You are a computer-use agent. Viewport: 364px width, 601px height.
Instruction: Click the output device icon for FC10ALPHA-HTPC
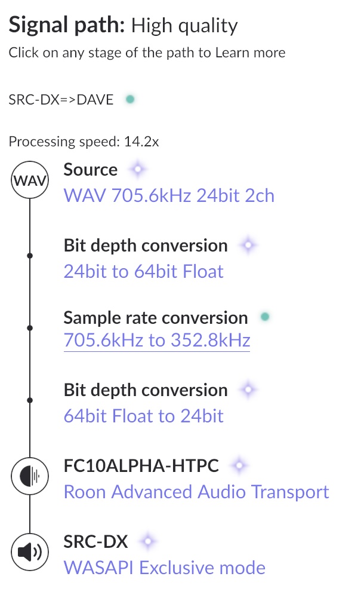pyautogui.click(x=29, y=476)
